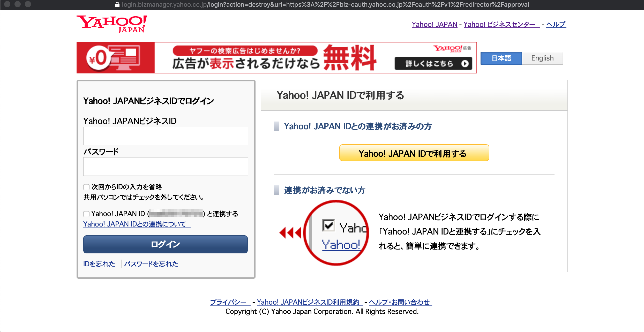This screenshot has width=644, height=332.
Task: Focus the パスワード input field
Action: 166,167
